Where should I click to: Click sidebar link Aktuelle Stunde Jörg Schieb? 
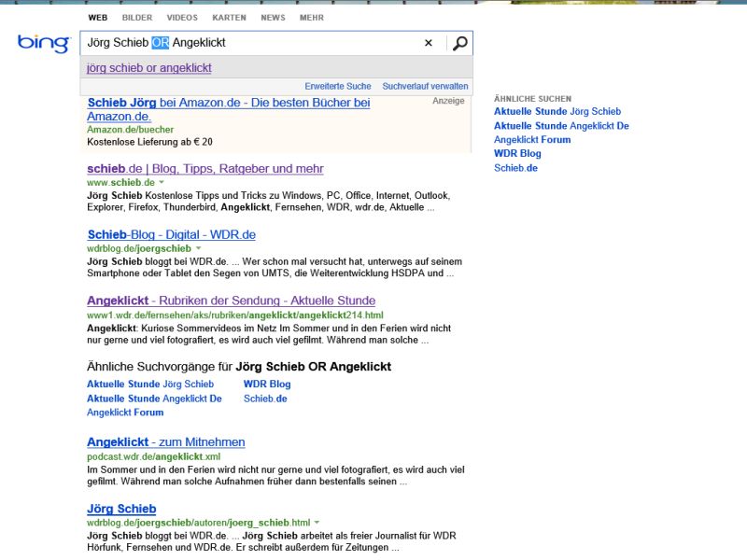pos(557,111)
